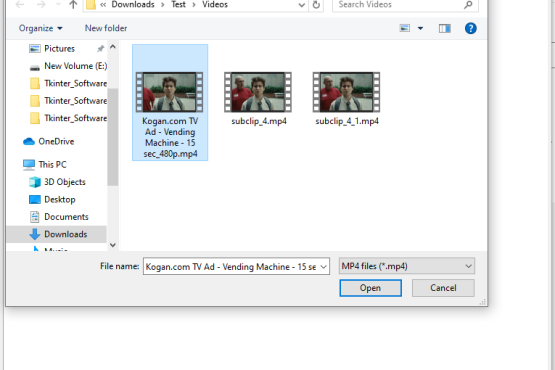Click the subclip_4_1.mp4 file name
555x370 pixels.
click(x=347, y=121)
